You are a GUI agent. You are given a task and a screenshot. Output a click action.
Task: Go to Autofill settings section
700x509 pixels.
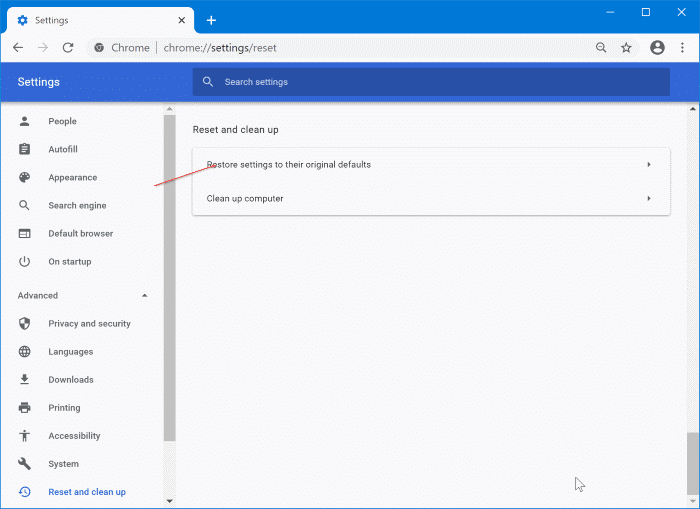point(62,149)
